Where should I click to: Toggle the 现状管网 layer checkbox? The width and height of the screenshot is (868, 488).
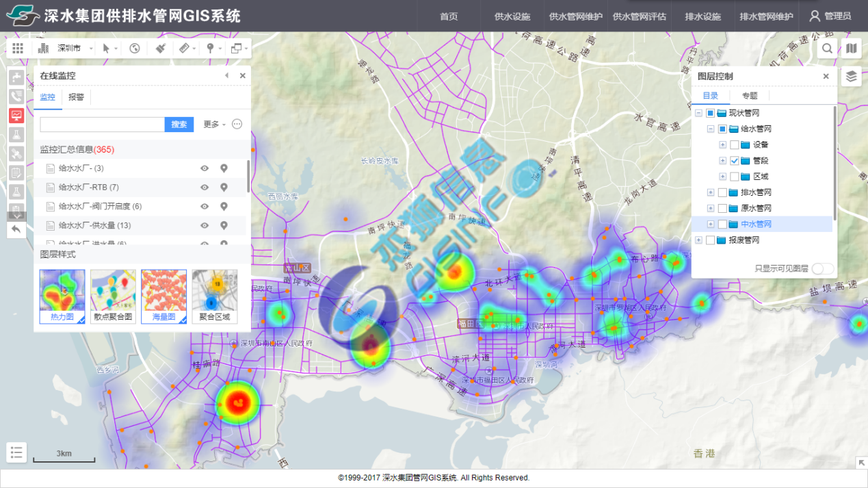click(710, 113)
